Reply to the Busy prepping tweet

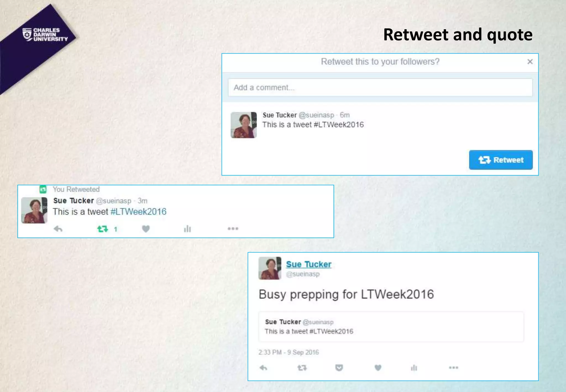263,368
